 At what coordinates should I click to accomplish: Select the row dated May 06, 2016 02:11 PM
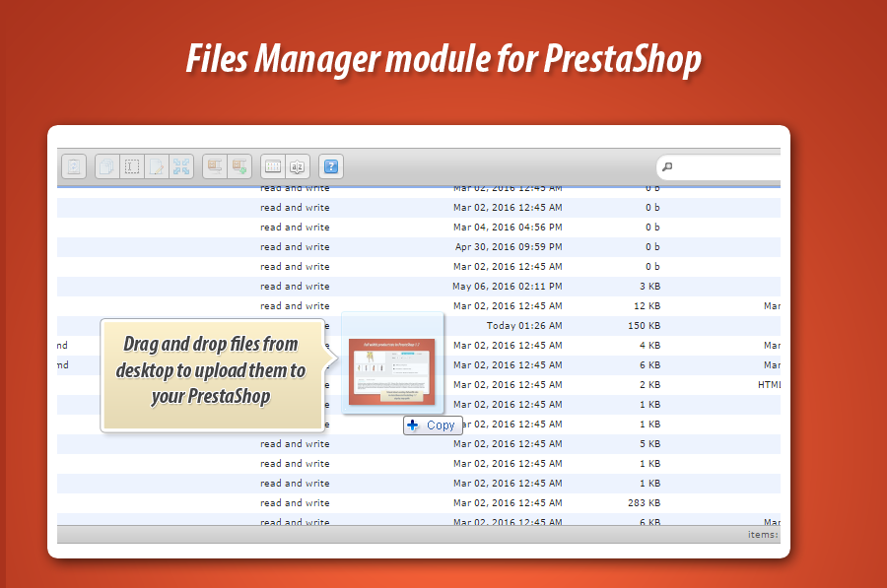(508, 287)
